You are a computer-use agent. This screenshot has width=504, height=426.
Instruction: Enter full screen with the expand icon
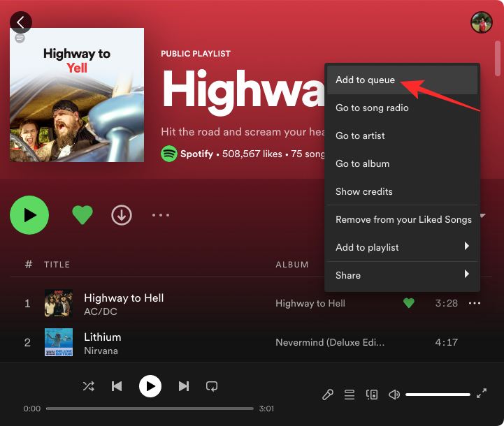tap(482, 393)
